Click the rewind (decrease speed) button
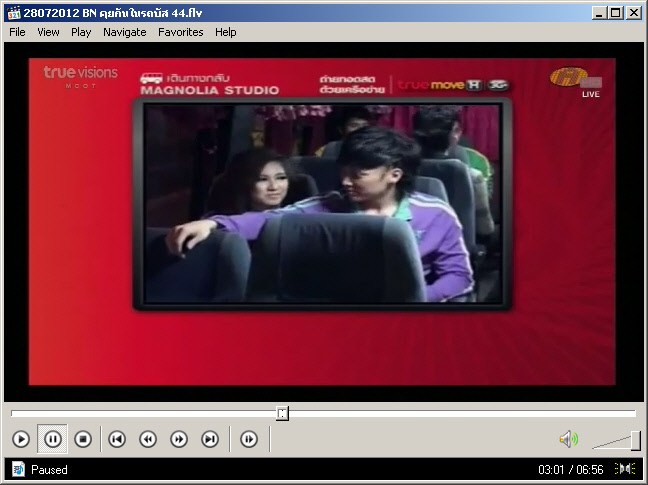Viewport: 648px width, 485px height. (x=148, y=439)
